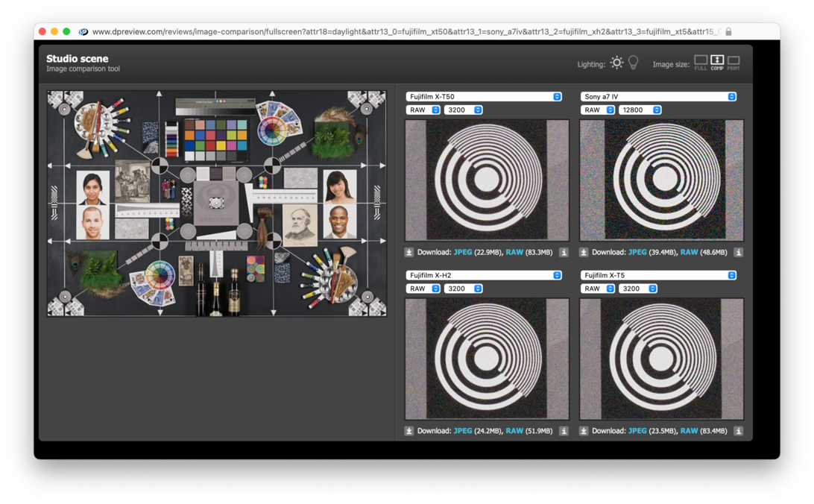Switch lighting to low-light bulb icon
Image resolution: width=814 pixels, height=504 pixels.
[634, 63]
